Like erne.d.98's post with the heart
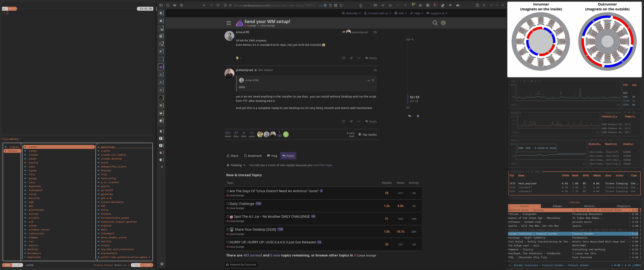The width and height of the screenshot is (644, 270). pos(344,58)
